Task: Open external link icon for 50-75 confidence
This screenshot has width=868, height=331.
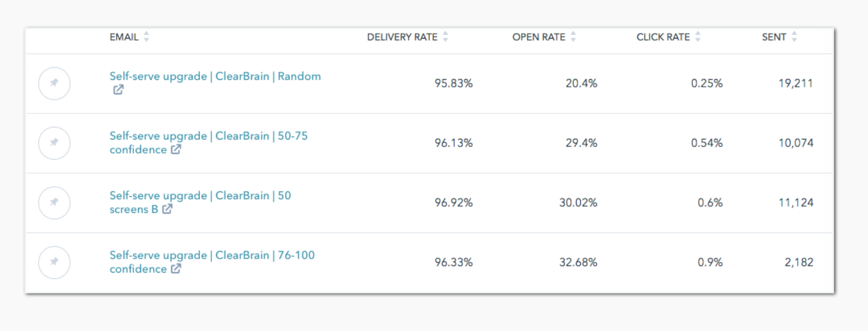Action: coord(176,149)
